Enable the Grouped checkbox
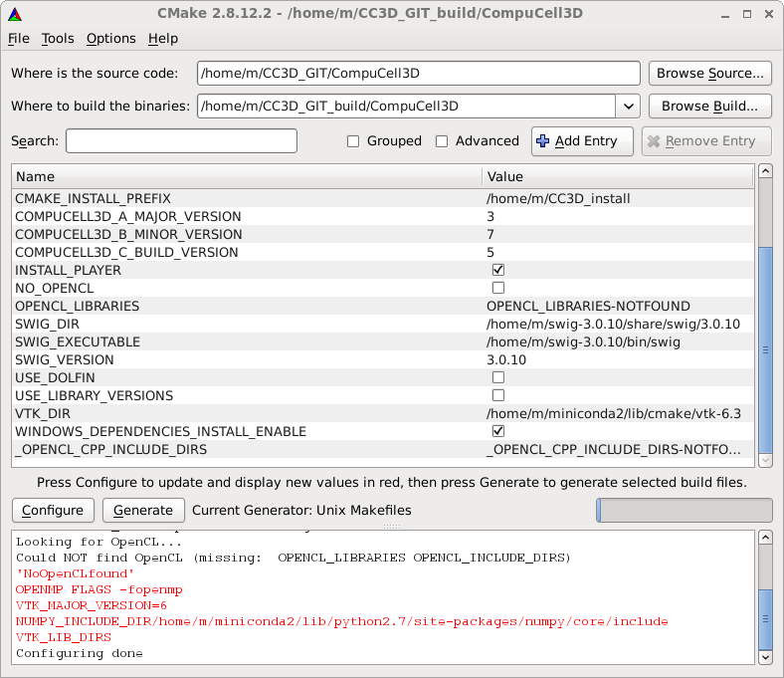The width and height of the screenshot is (784, 678). click(353, 141)
